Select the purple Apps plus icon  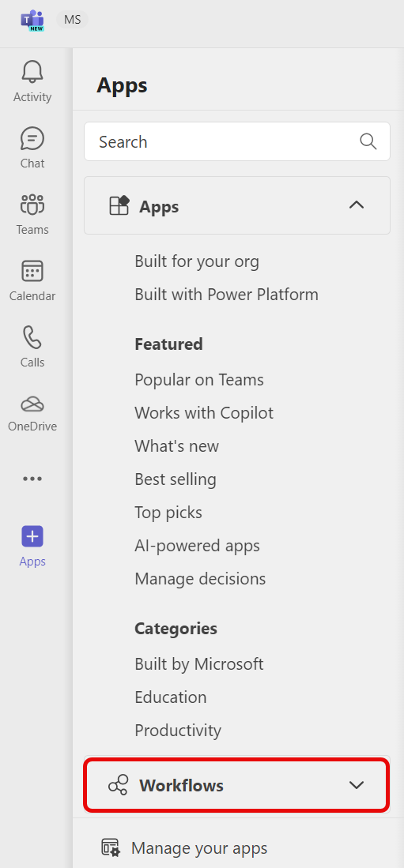[32, 536]
